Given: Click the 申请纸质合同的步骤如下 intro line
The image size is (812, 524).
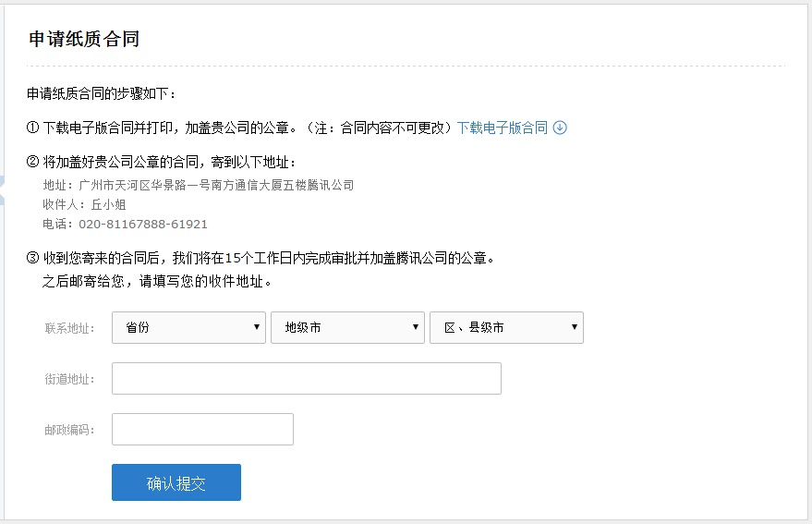Looking at the screenshot, I should (x=102, y=93).
